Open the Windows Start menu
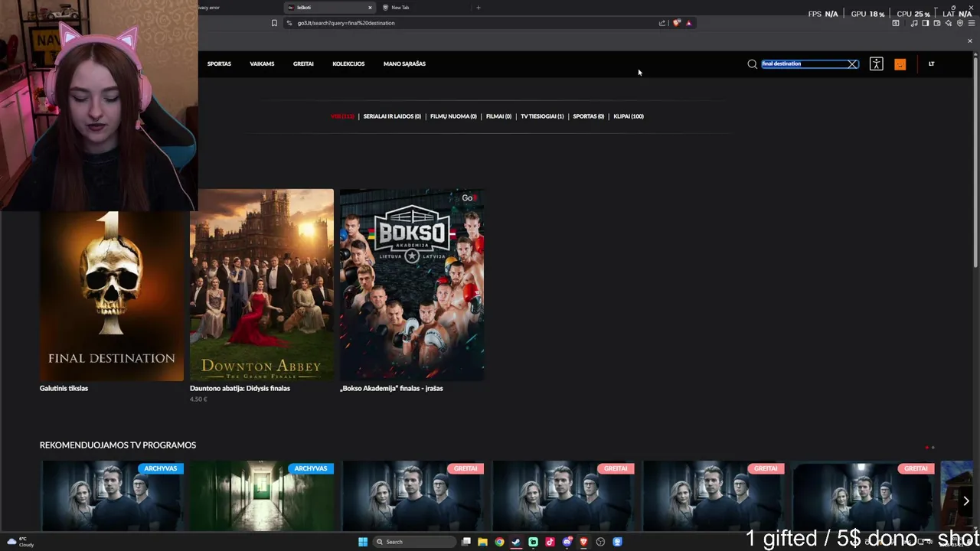Image resolution: width=980 pixels, height=551 pixels. pyautogui.click(x=363, y=542)
